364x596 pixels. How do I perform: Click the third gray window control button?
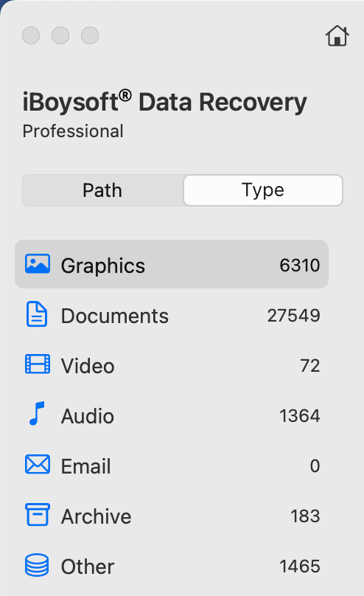[x=90, y=35]
